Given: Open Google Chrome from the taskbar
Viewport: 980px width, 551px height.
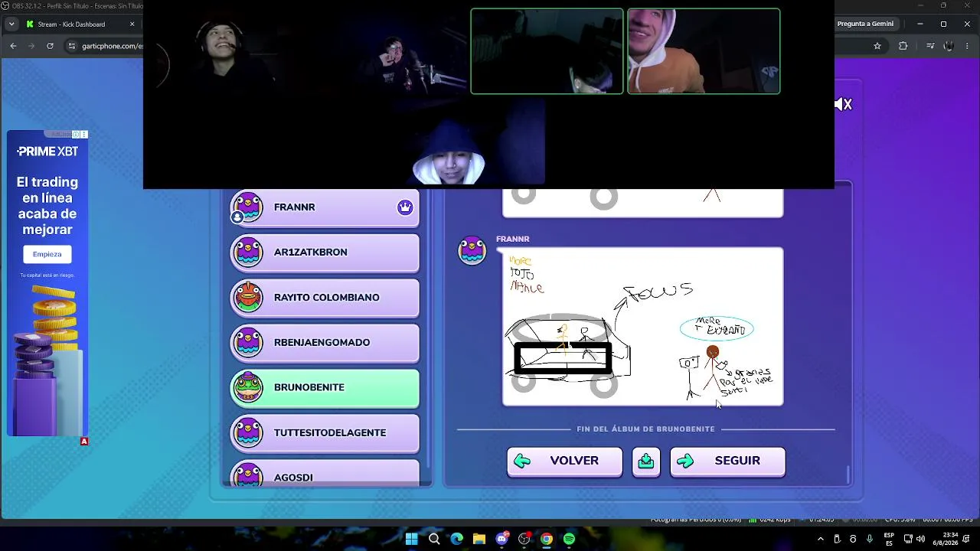Looking at the screenshot, I should [x=547, y=539].
